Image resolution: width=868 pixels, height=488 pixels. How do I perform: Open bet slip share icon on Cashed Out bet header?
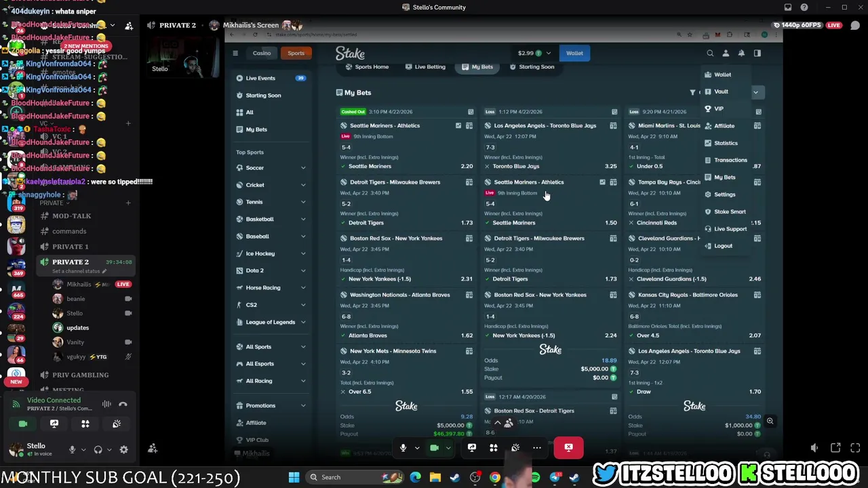pyautogui.click(x=471, y=112)
